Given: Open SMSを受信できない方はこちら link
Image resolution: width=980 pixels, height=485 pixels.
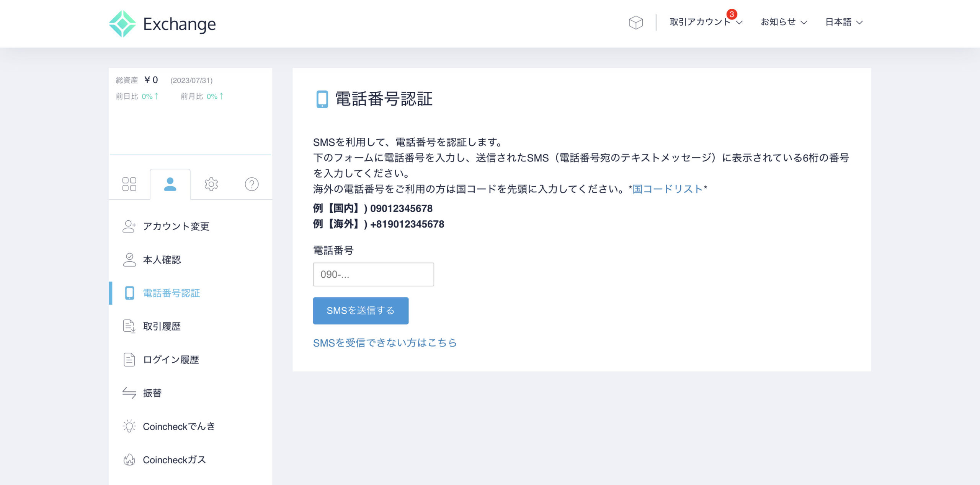Looking at the screenshot, I should click(x=385, y=343).
